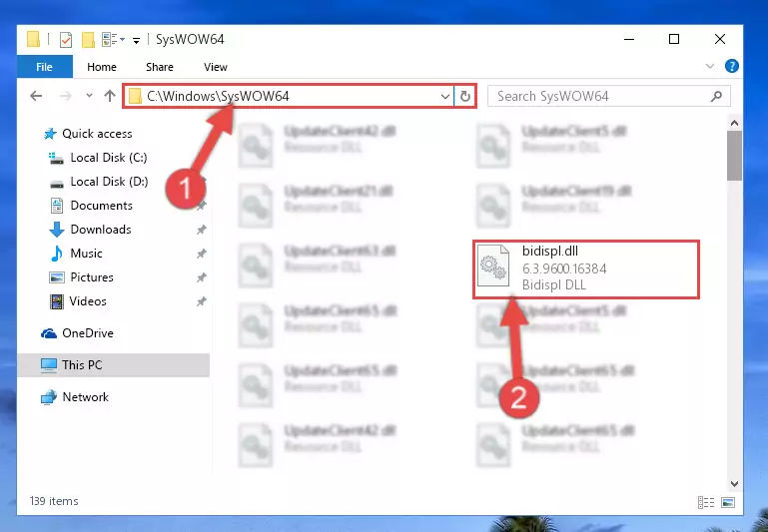
Task: Click the search magnifier icon
Action: click(x=717, y=96)
